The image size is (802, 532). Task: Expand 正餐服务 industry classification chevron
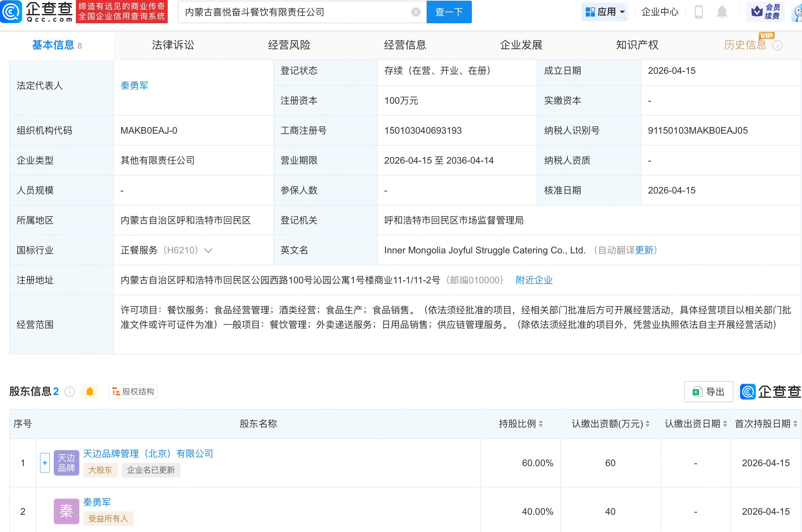tap(208, 250)
